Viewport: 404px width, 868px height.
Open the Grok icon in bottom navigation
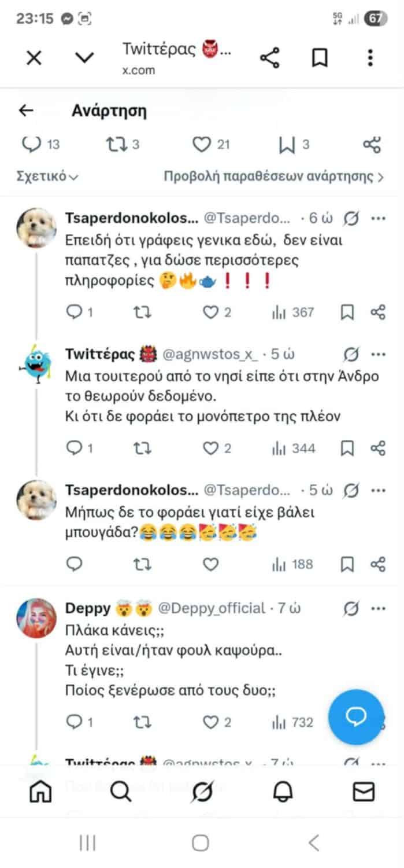pyautogui.click(x=202, y=792)
